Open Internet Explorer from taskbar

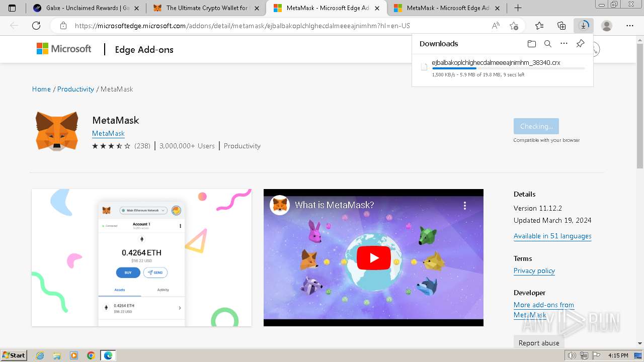point(40,355)
